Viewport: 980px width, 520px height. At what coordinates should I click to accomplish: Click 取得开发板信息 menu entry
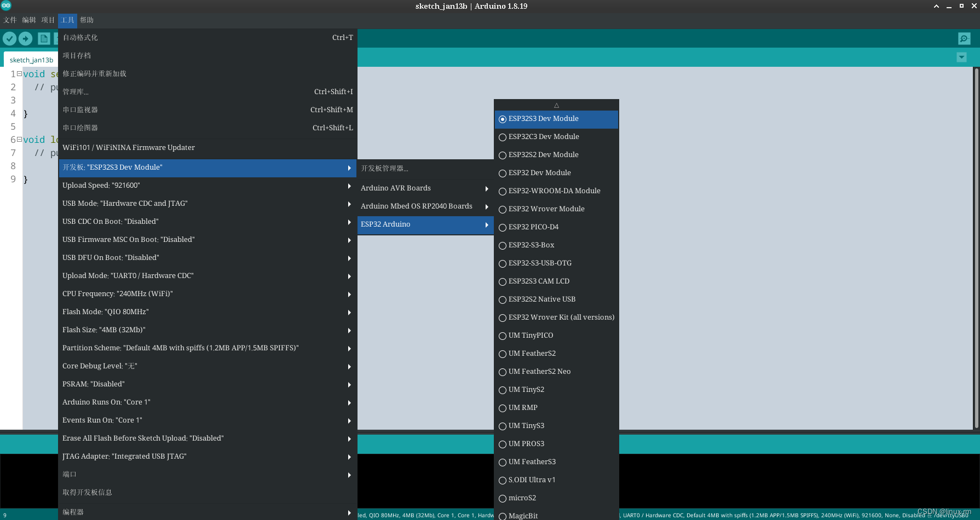click(207, 493)
